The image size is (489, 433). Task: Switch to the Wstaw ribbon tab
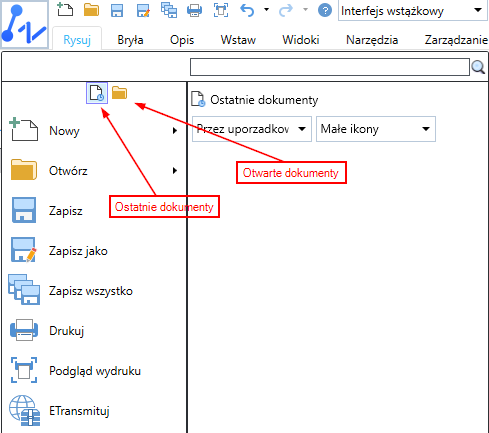coord(238,40)
